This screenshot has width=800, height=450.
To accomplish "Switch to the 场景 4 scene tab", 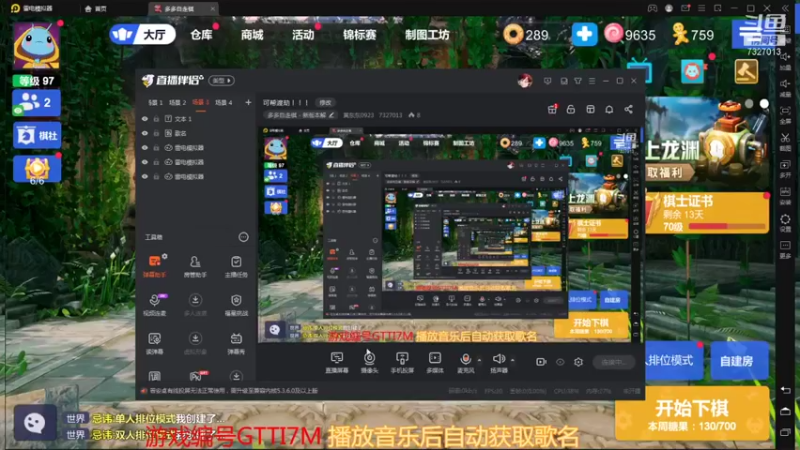I will (x=223, y=103).
